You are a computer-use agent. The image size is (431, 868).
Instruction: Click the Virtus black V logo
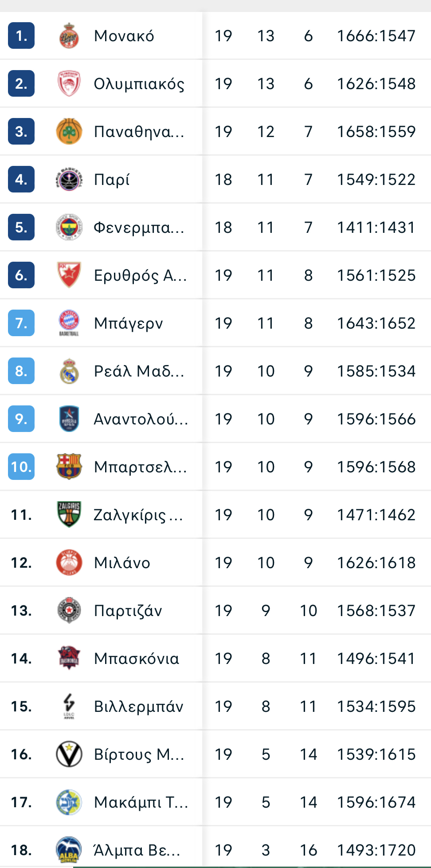tap(69, 754)
